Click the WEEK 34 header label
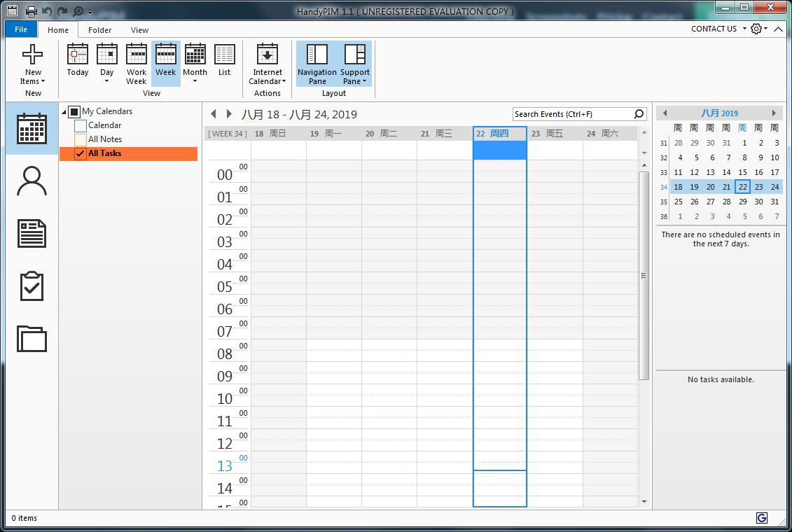 pyautogui.click(x=228, y=134)
